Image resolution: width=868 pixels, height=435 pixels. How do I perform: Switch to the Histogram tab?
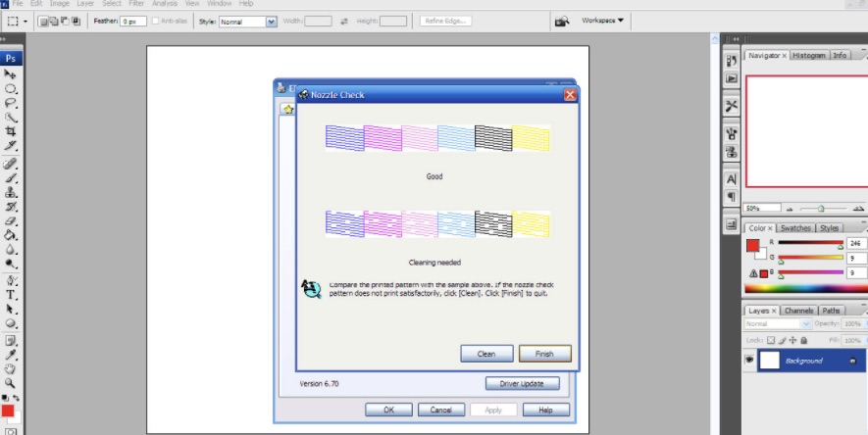(x=809, y=55)
